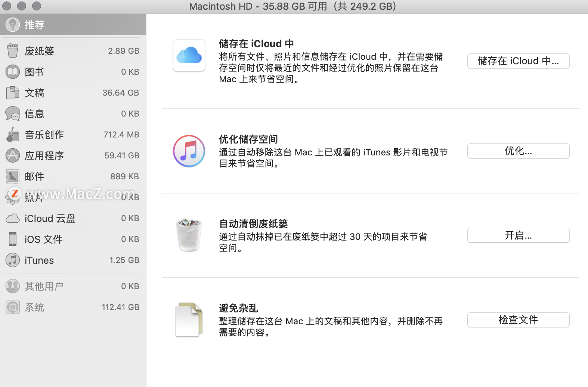Select 文稿 label in the sidebar
This screenshot has width=588, height=387.
(34, 93)
